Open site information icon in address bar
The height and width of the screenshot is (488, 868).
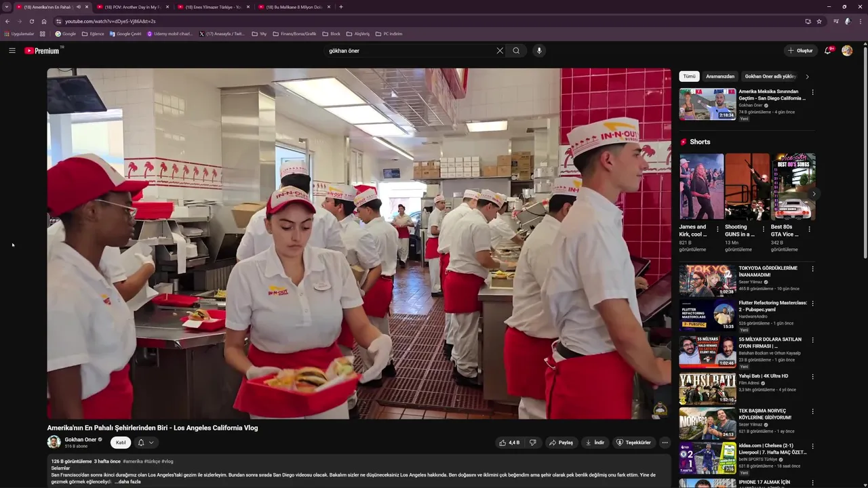(x=59, y=21)
